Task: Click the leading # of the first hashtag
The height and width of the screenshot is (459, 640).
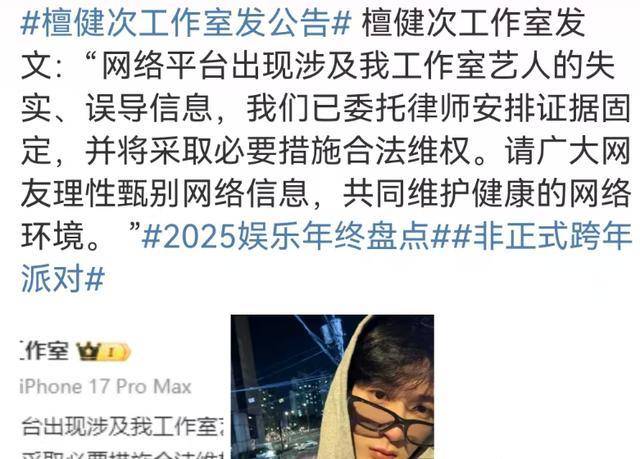Action: (x=29, y=23)
